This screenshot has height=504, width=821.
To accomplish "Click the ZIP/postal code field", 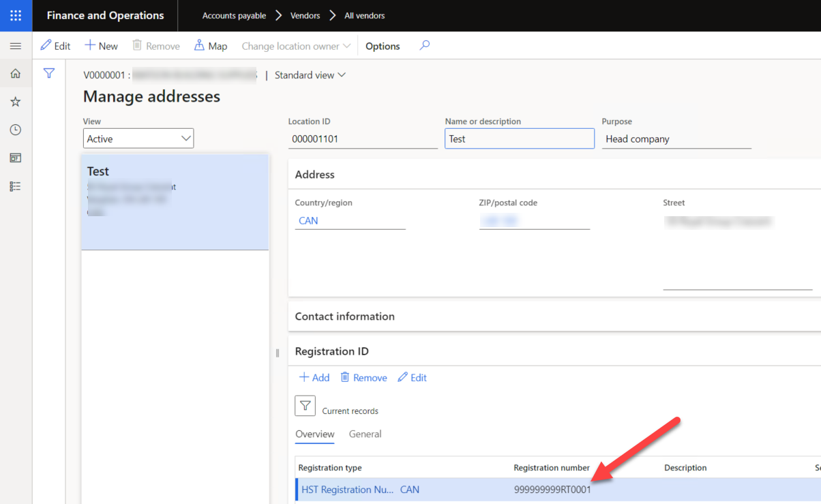I will coord(535,220).
